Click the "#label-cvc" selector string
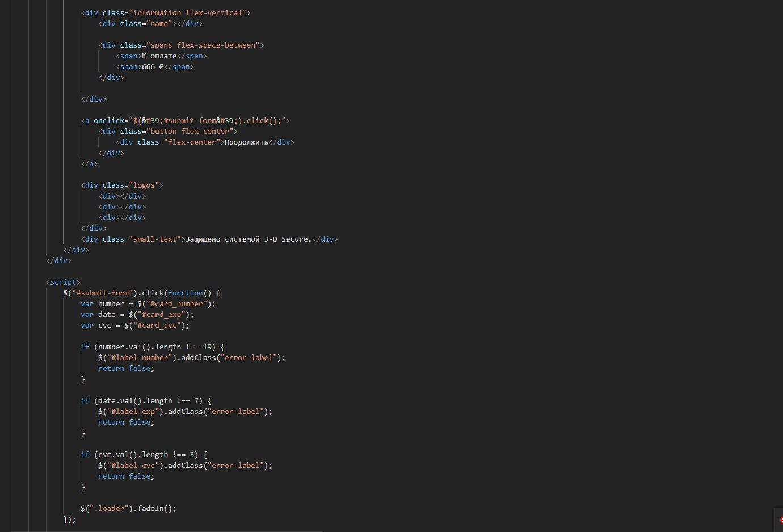Image resolution: width=783 pixels, height=532 pixels. point(133,465)
